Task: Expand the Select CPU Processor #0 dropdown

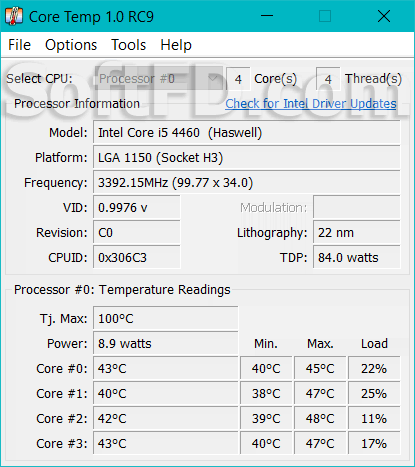Action: point(159,79)
